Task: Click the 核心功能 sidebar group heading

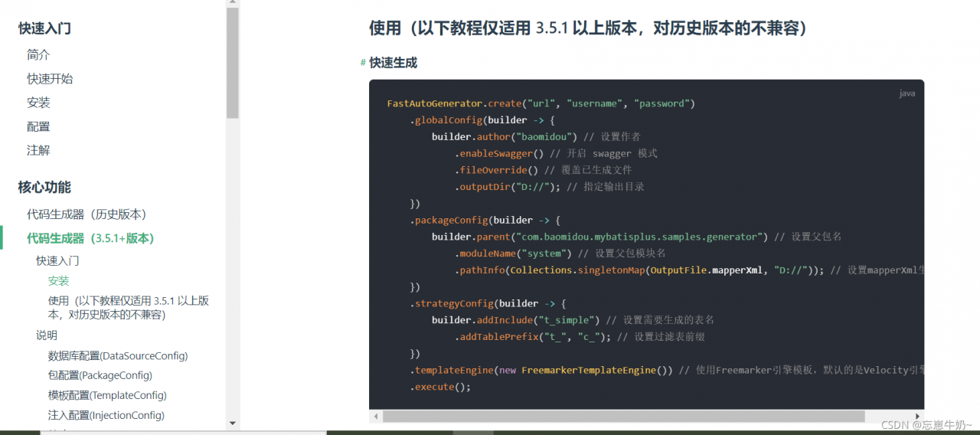Action: coord(44,187)
